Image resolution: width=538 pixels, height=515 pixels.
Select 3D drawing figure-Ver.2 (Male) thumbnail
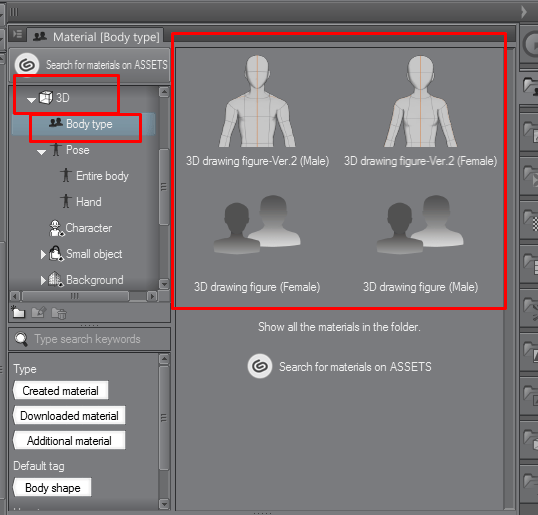point(257,111)
